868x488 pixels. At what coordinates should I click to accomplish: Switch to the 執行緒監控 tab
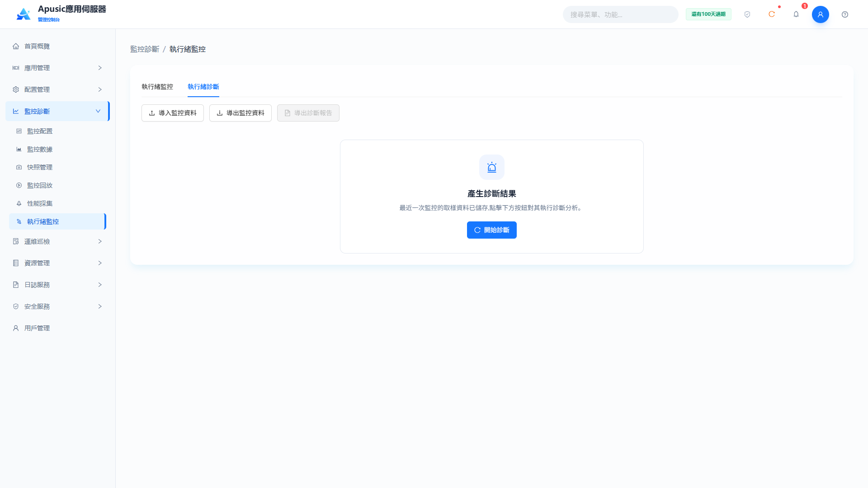[157, 87]
